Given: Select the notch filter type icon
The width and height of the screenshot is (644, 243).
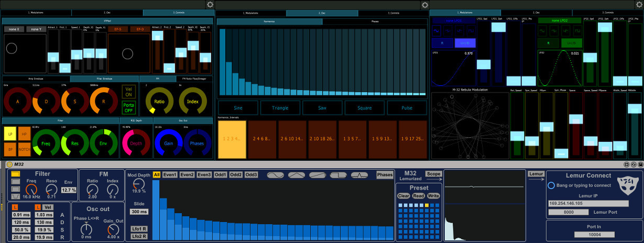Looking at the screenshot, I should [x=15, y=196].
